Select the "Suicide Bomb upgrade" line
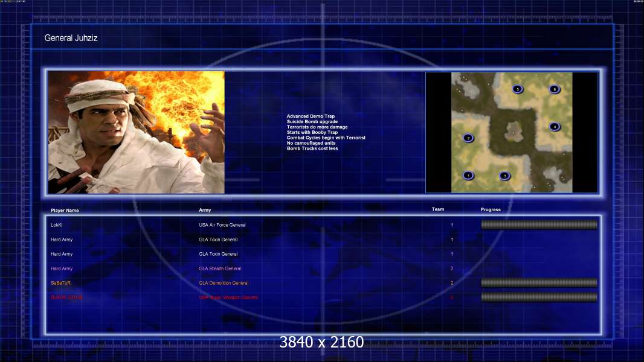 tap(312, 122)
